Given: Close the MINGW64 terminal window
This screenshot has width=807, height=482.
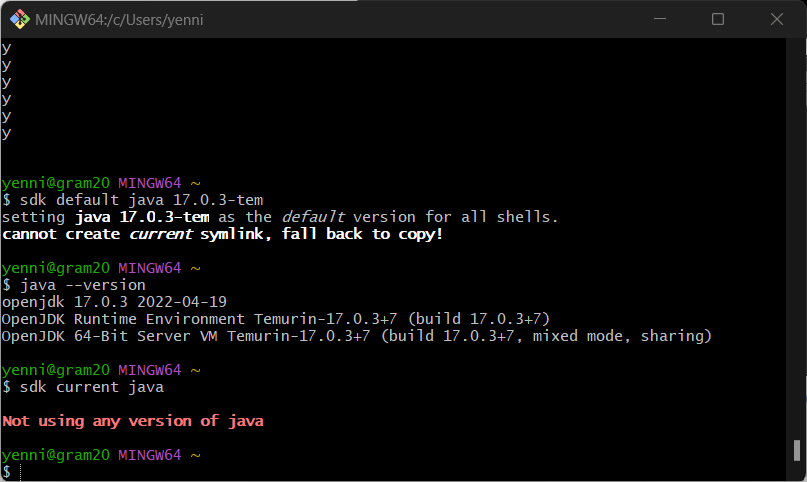Looking at the screenshot, I should click(x=777, y=19).
